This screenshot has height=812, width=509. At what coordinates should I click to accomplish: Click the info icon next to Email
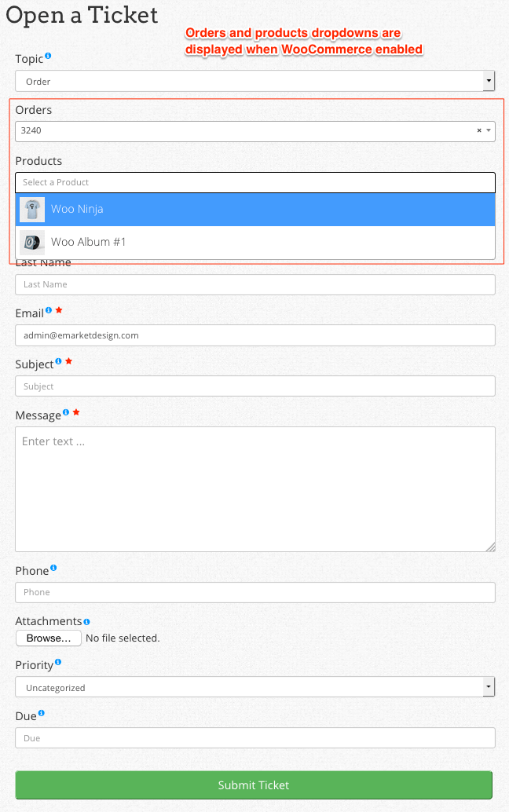(49, 310)
